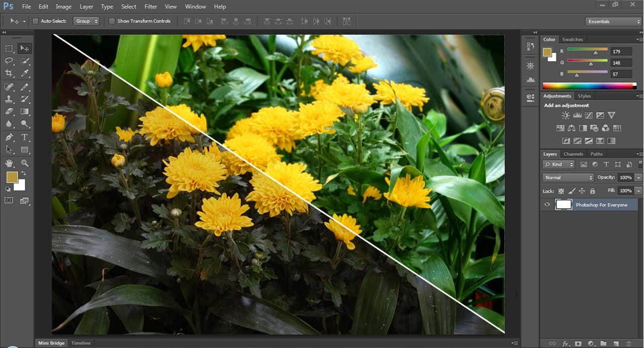Image resolution: width=644 pixels, height=348 pixels.
Task: Open the Filter menu
Action: 150,7
